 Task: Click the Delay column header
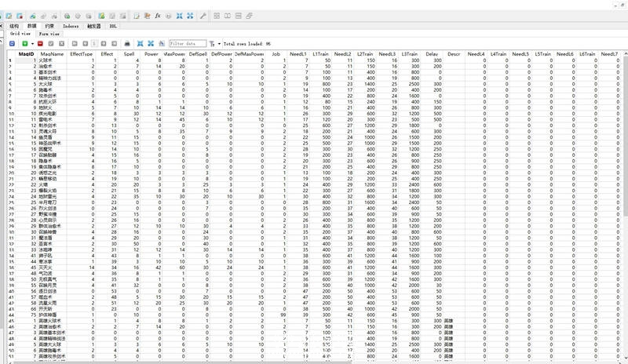coord(432,54)
